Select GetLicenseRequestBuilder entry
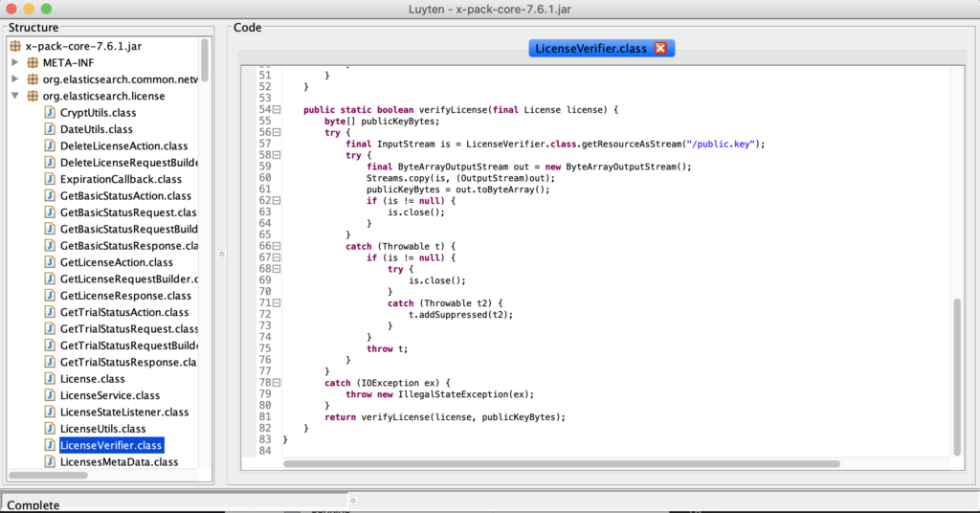Image resolution: width=980 pixels, height=513 pixels. [129, 279]
